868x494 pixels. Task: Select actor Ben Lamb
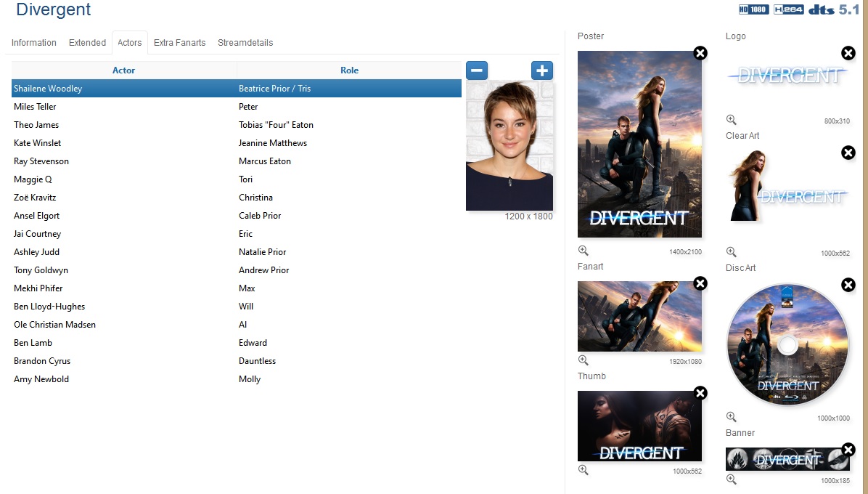pos(33,343)
